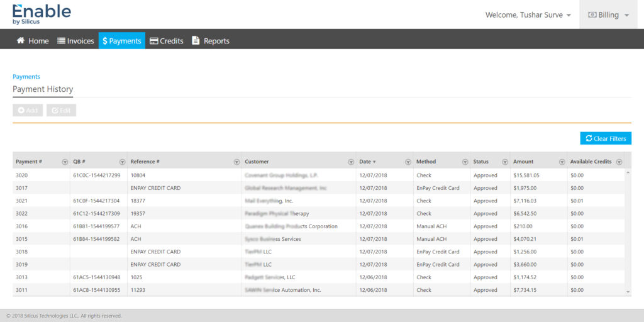
Task: Click the Edit payment button
Action: (61, 111)
